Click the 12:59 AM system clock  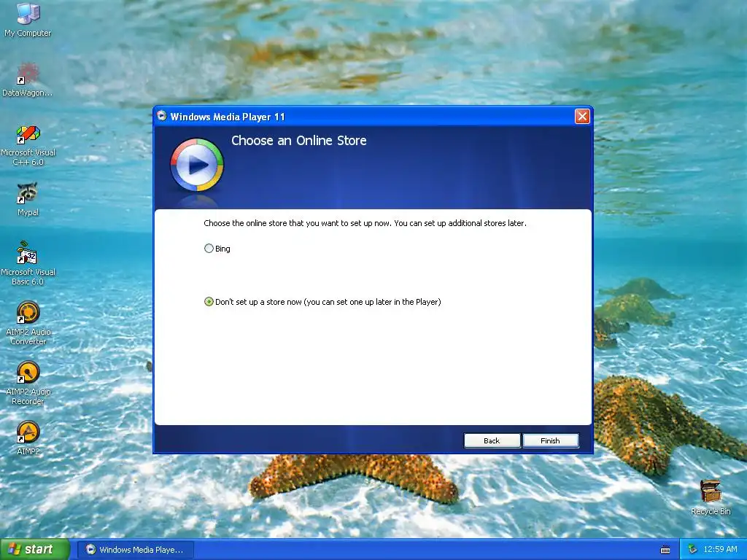pyautogui.click(x=720, y=549)
